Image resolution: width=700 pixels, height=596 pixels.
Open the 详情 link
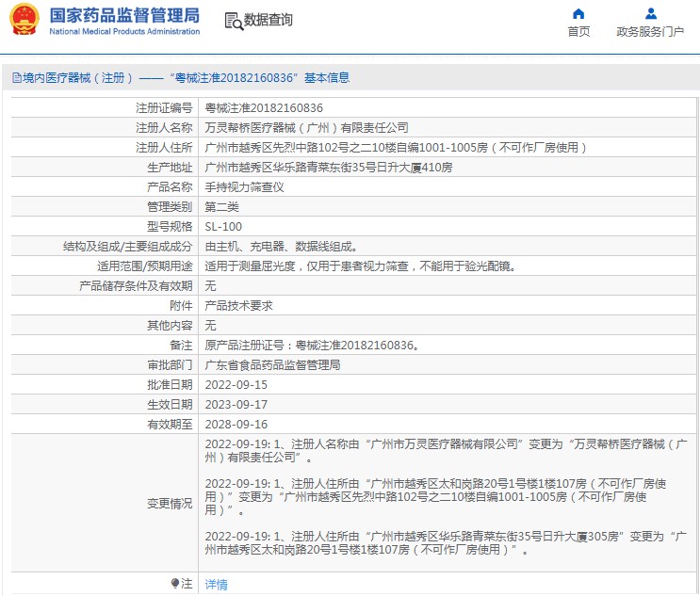217,585
